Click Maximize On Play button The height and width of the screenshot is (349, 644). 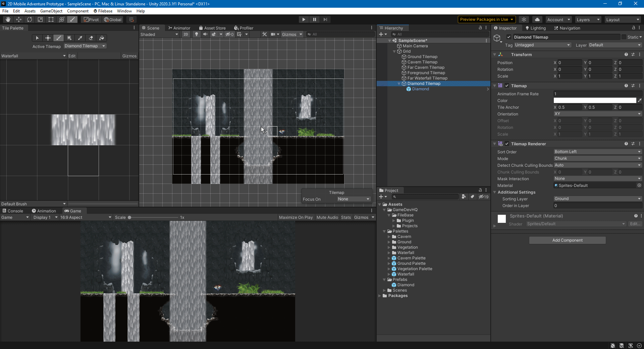(296, 217)
